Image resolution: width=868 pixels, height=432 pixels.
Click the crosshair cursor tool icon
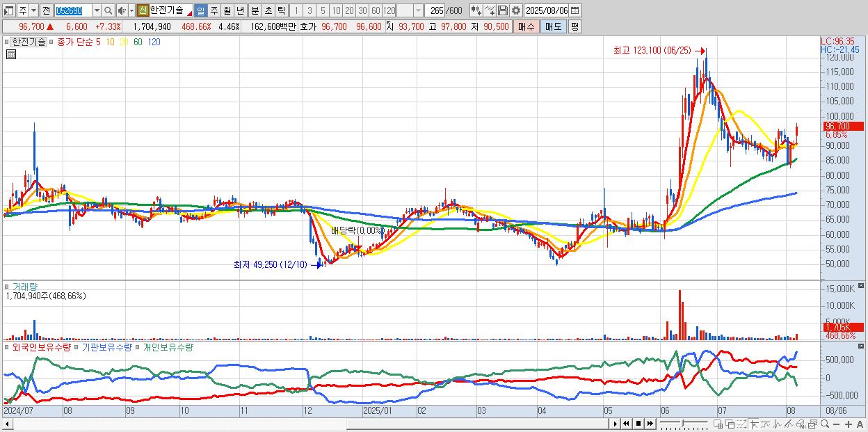tap(754, 424)
